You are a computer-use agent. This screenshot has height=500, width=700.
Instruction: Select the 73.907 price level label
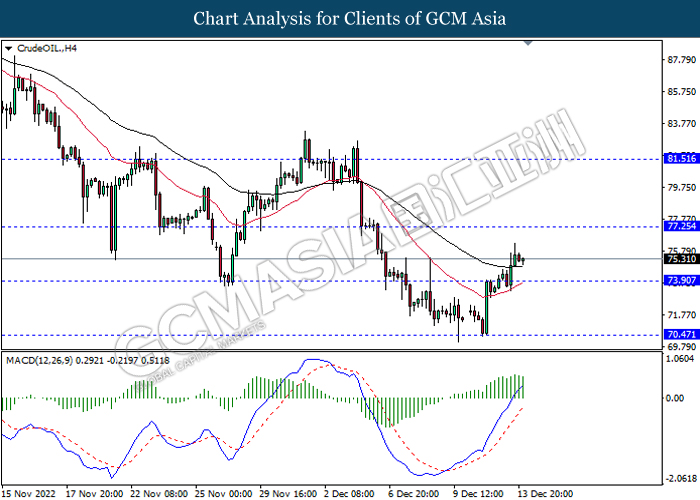(x=681, y=280)
